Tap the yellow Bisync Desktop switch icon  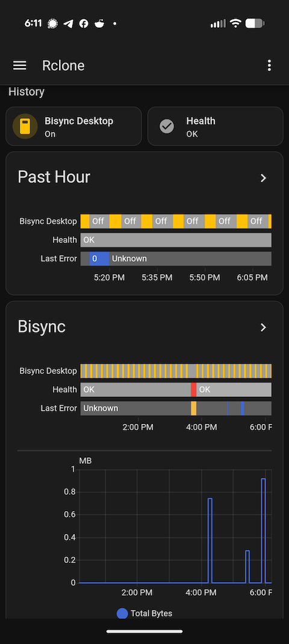tap(25, 126)
